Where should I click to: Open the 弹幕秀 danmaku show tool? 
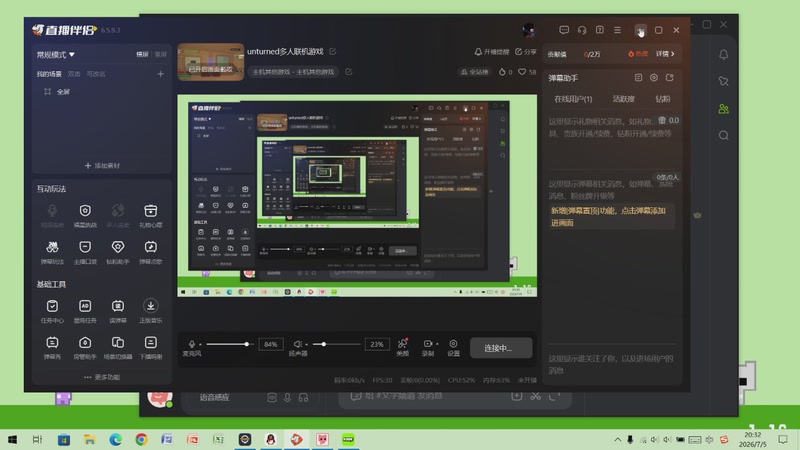coord(52,347)
